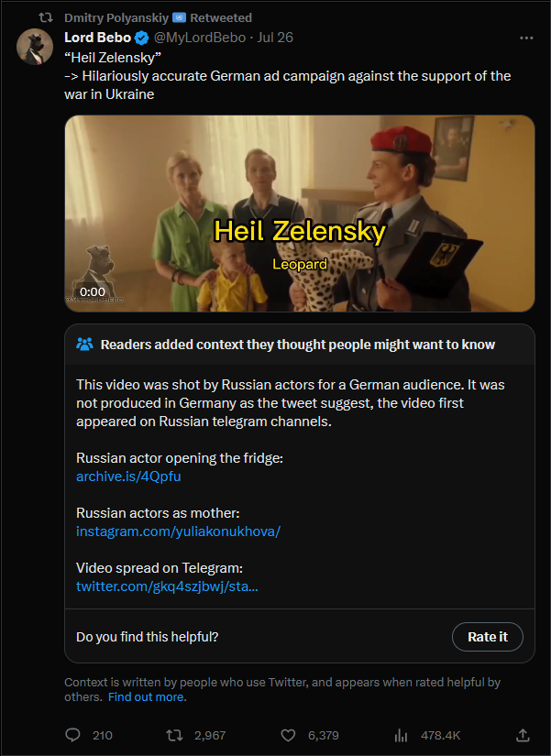Open the Jul 26 tweet timestamp

[x=275, y=38]
